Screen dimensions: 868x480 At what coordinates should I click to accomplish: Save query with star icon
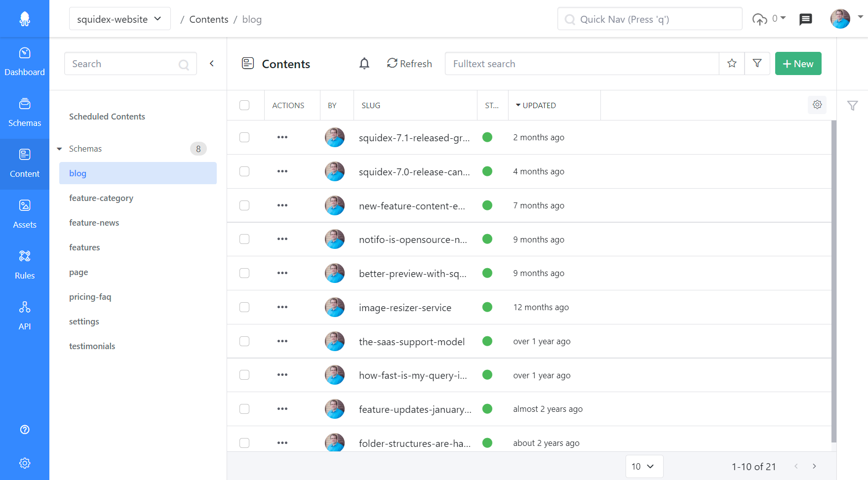tap(732, 63)
